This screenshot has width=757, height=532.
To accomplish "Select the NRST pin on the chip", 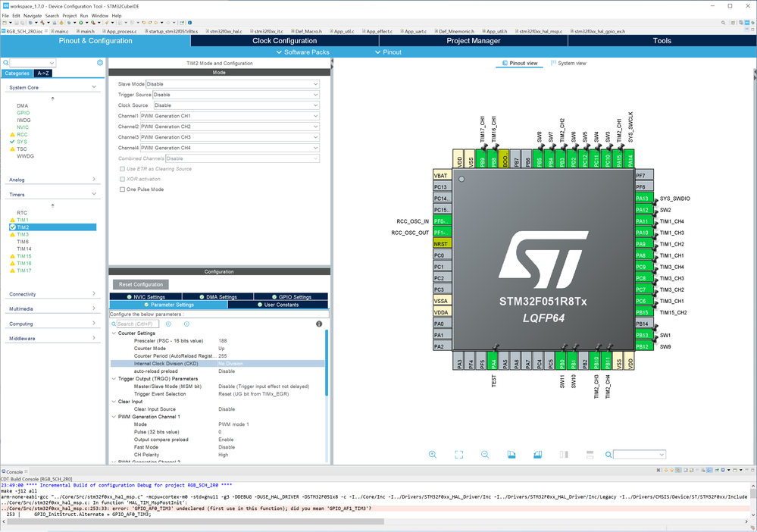I will point(443,244).
